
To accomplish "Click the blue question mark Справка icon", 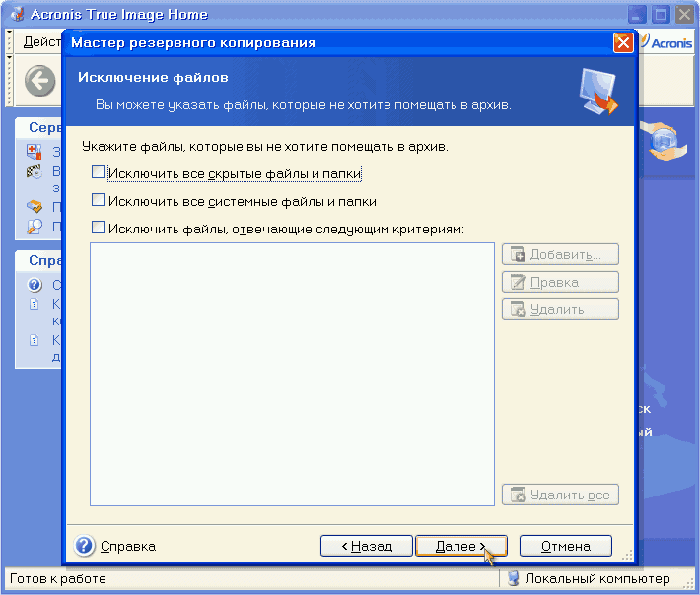I will [84, 546].
